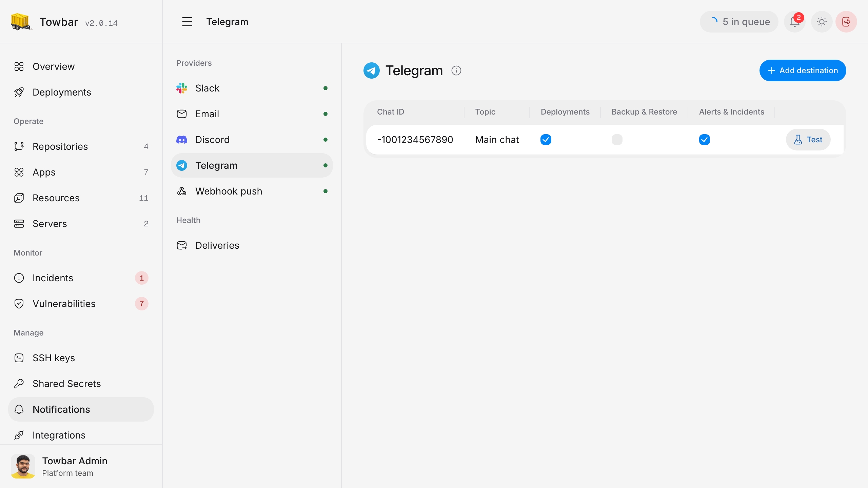Click the Vulnerabilities count badge 7
Screen dimensions: 868x488
tap(142, 304)
